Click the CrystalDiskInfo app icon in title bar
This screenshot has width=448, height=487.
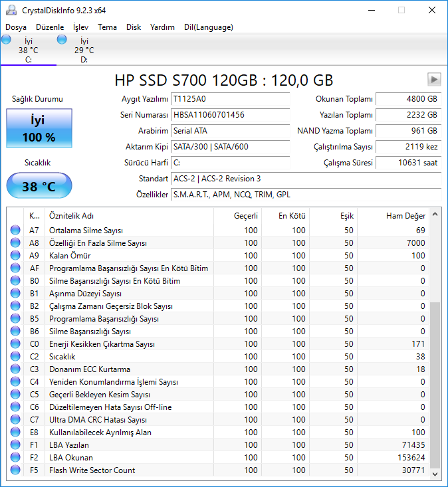pyautogui.click(x=11, y=10)
